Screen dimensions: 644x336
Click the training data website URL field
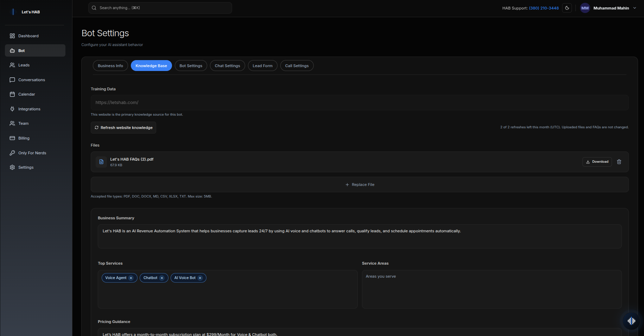click(360, 103)
